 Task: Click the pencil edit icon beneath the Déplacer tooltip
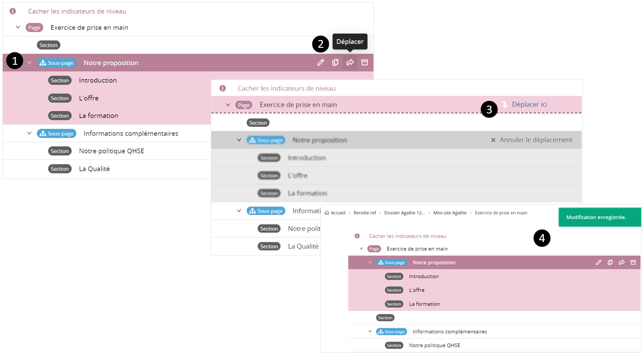point(321,62)
